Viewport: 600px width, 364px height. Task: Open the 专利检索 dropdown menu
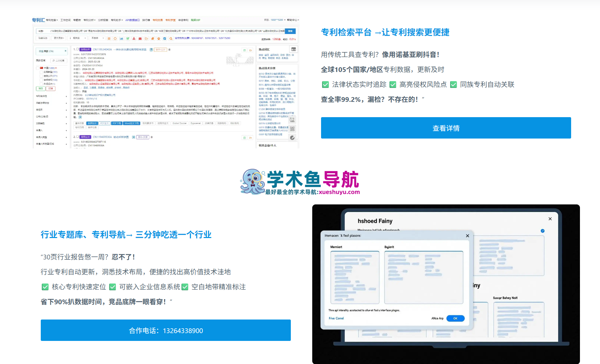coord(52,20)
